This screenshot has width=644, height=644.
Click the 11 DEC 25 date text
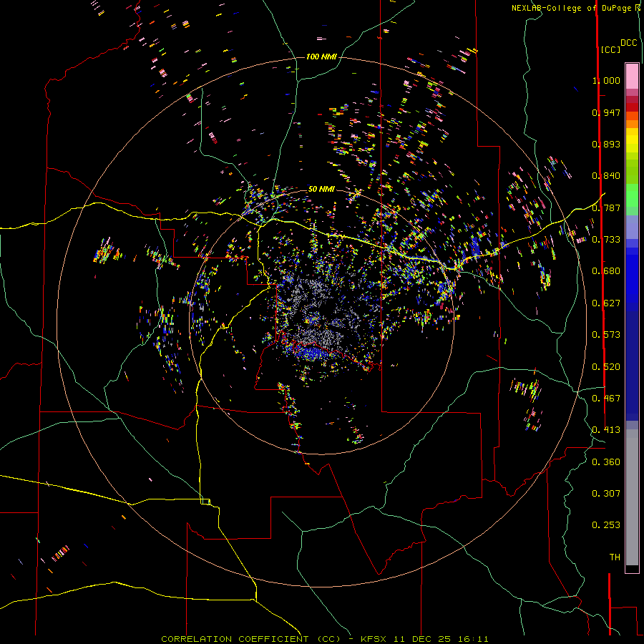coord(421,639)
